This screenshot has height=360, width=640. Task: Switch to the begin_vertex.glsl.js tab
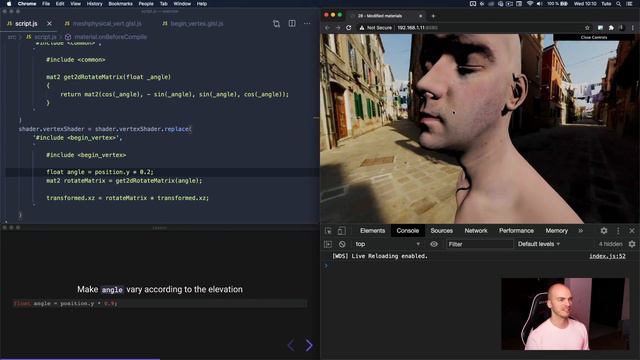coord(193,24)
